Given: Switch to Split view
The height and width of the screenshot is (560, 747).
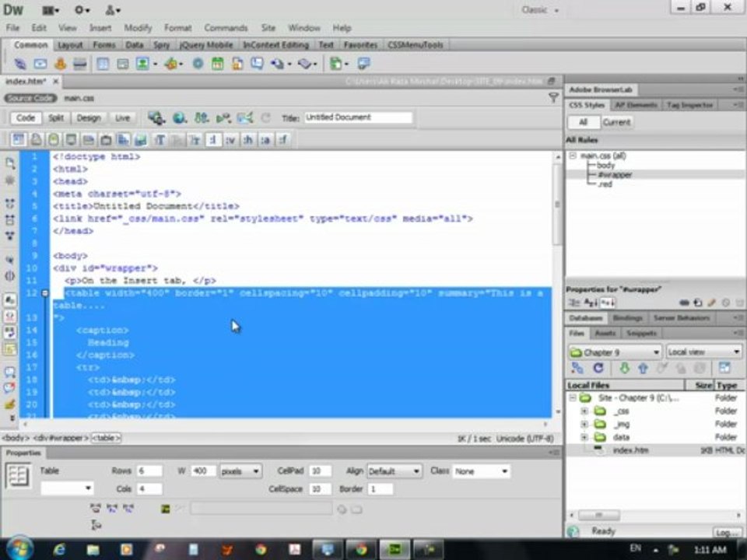Looking at the screenshot, I should tap(56, 117).
